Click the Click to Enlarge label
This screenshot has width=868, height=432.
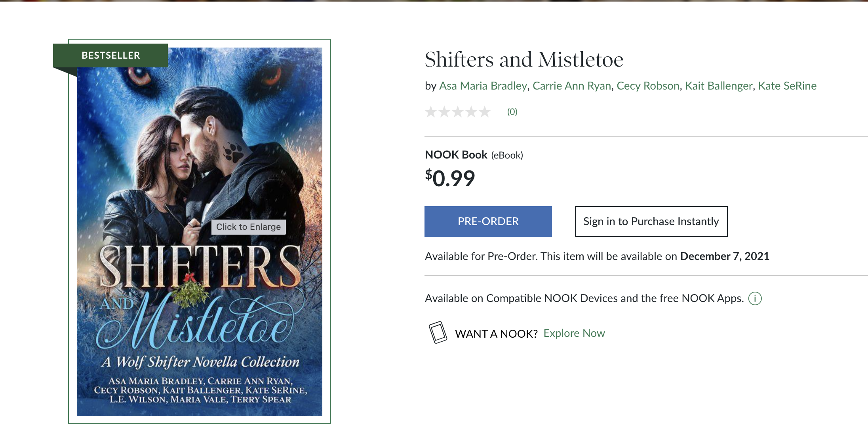(x=248, y=227)
